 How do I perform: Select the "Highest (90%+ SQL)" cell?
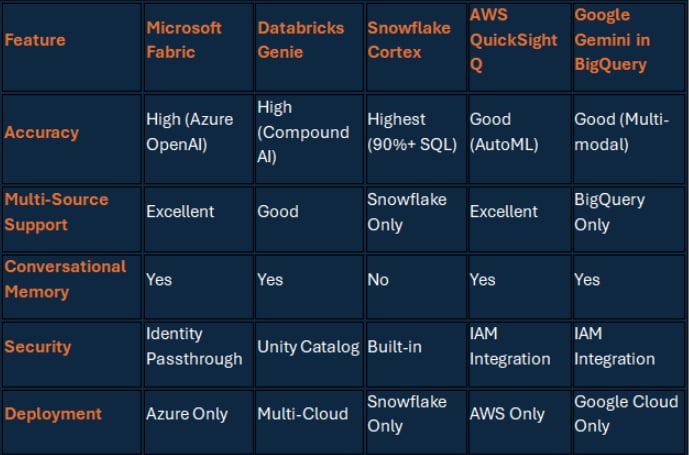tap(410, 132)
